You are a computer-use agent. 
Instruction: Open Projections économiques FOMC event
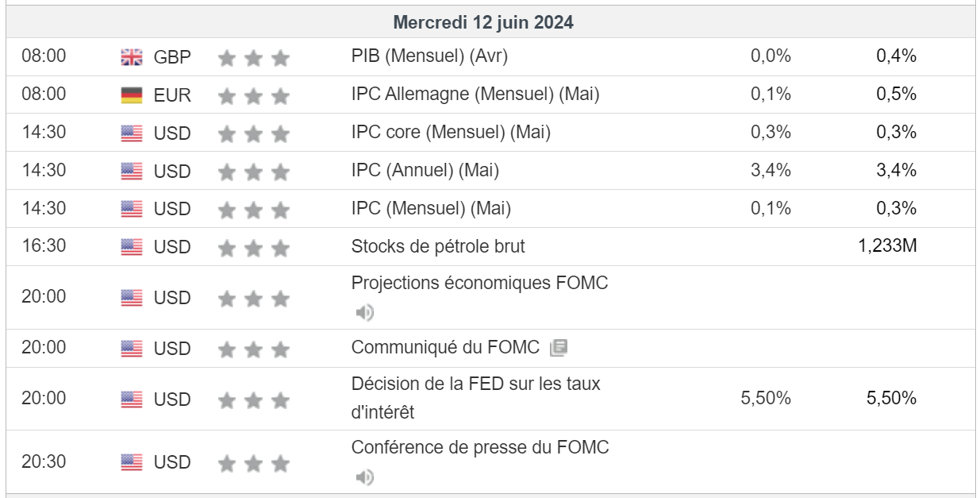point(479,283)
